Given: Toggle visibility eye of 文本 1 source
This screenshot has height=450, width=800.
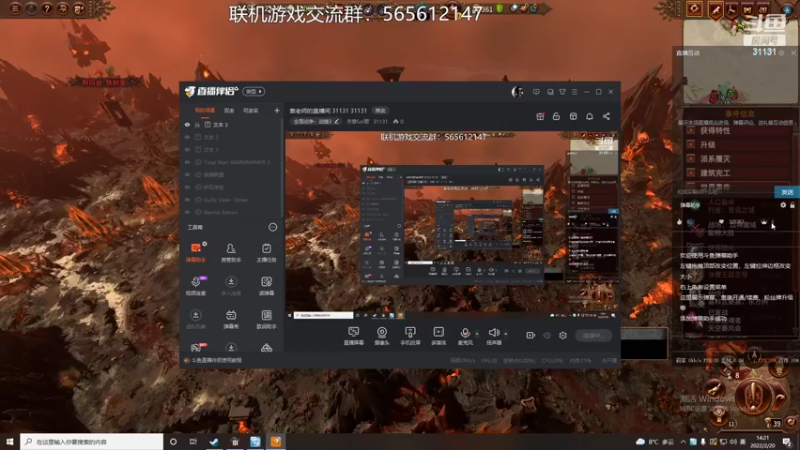Looking at the screenshot, I should 187,149.
